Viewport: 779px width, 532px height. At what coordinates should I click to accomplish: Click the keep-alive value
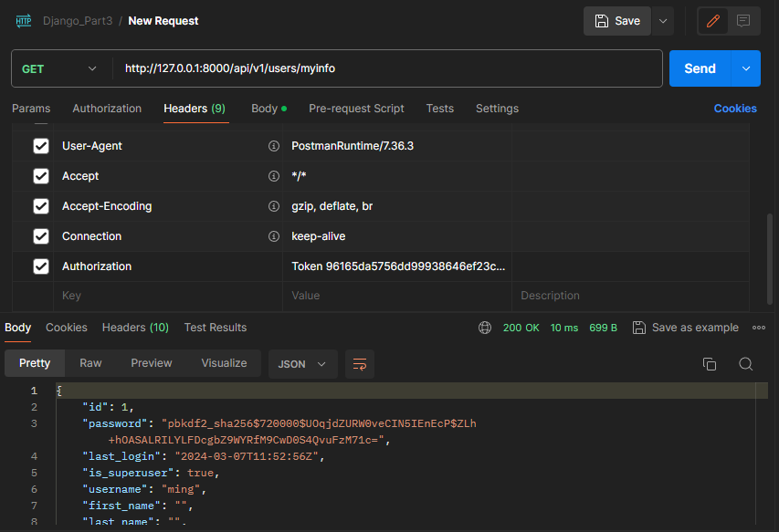tap(319, 236)
